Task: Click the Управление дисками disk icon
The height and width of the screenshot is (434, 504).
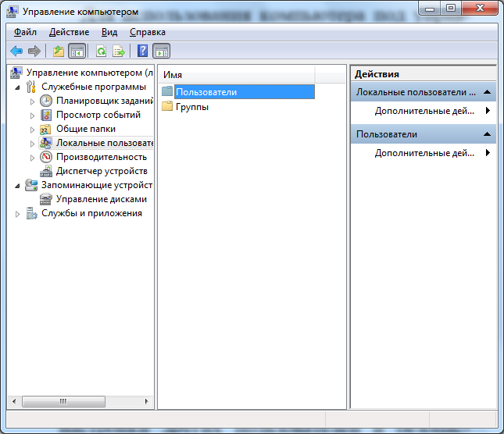Action: [46, 199]
